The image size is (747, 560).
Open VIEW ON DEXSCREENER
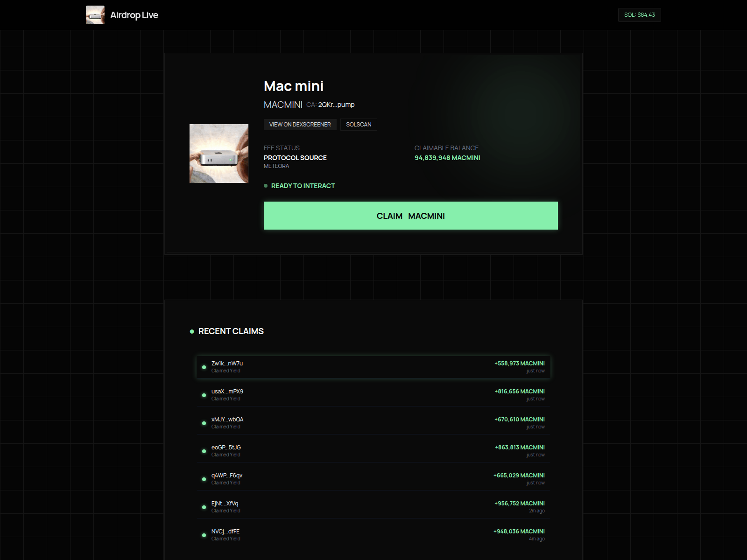[x=300, y=124]
